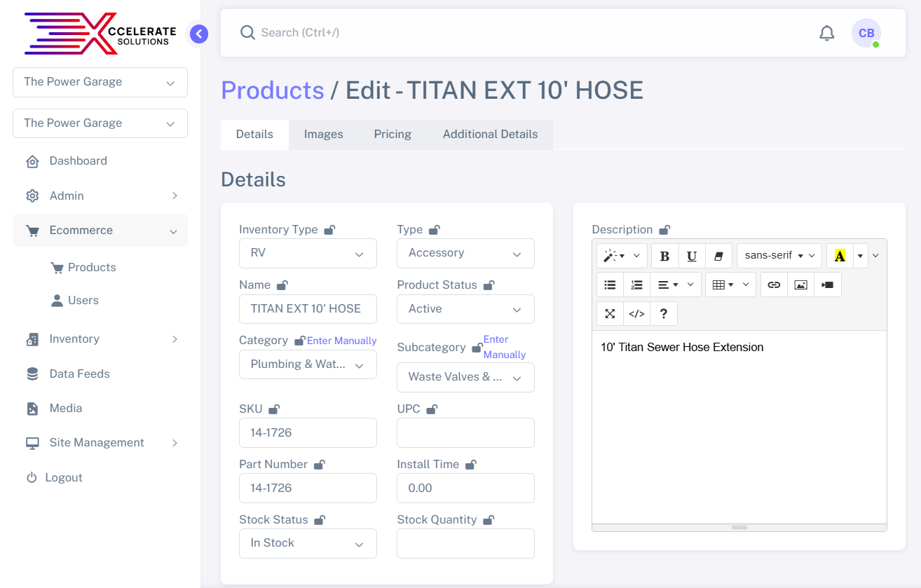
Task: Switch the editor to fullscreen mode
Action: coord(610,314)
